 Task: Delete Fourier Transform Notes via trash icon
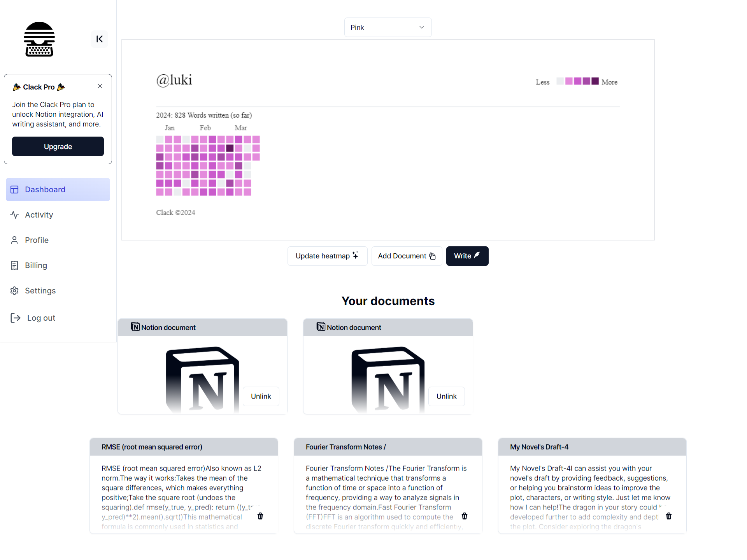tap(465, 516)
